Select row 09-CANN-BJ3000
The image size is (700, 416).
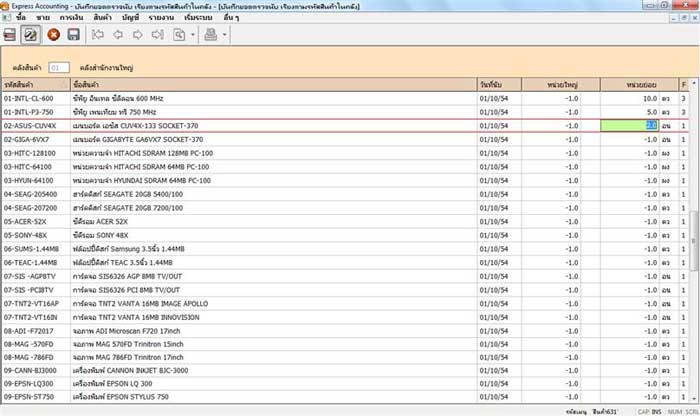coord(345,370)
